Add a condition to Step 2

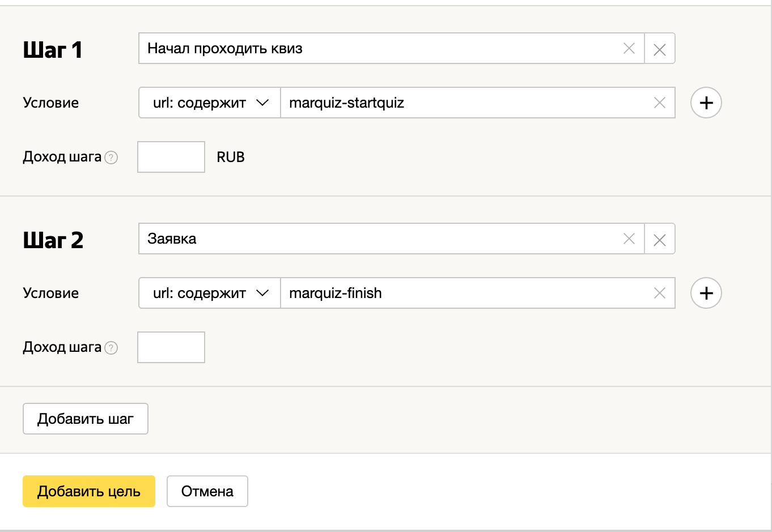tap(706, 293)
